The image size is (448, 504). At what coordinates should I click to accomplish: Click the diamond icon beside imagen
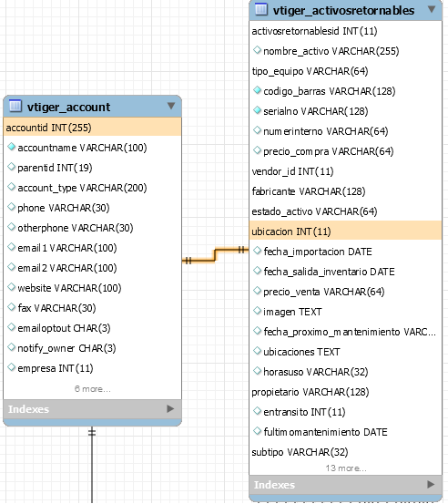(x=257, y=311)
